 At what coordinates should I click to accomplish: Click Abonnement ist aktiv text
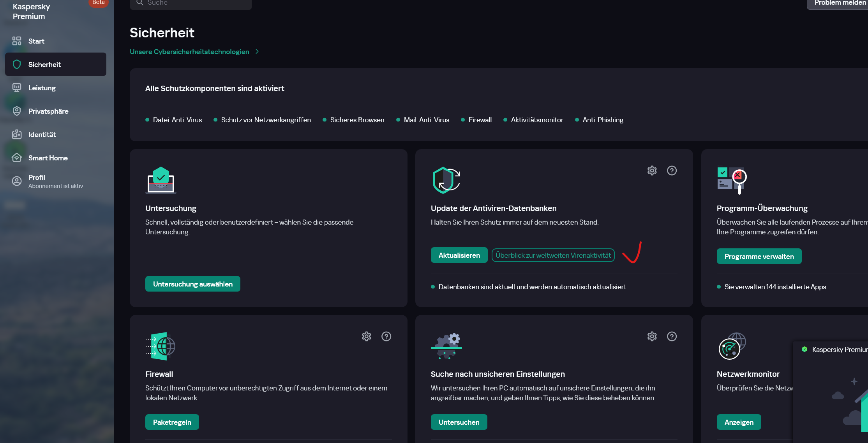pyautogui.click(x=56, y=186)
